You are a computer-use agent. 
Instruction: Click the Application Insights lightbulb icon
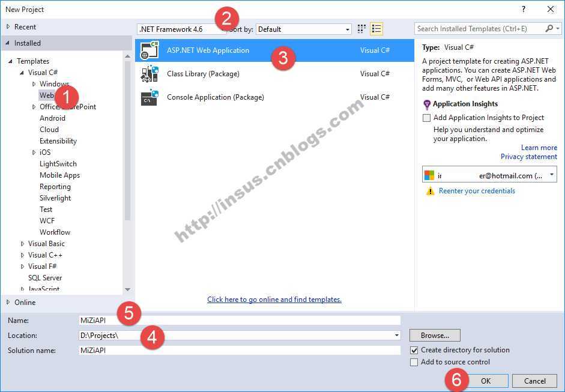click(x=427, y=105)
